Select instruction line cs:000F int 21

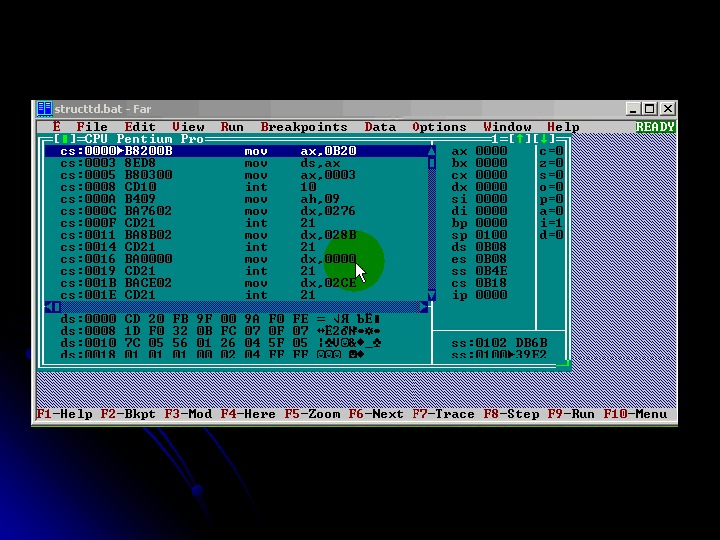pyautogui.click(x=236, y=223)
